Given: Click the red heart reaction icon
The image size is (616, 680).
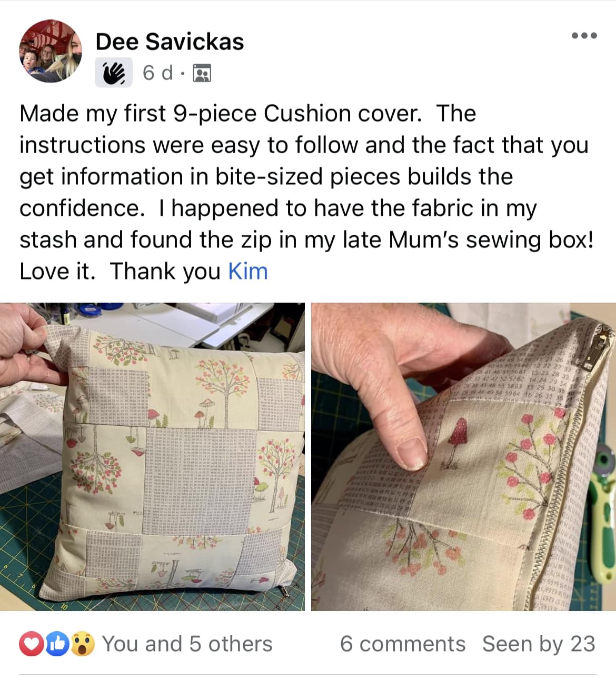Looking at the screenshot, I should (32, 645).
